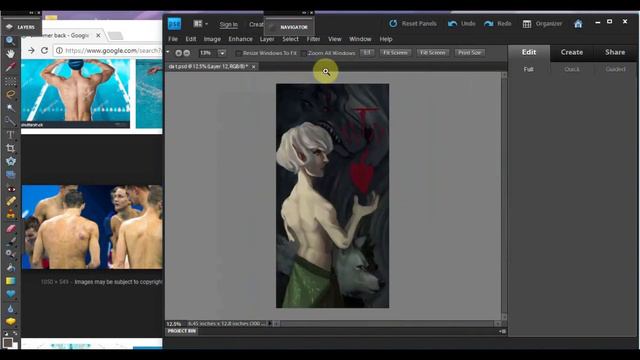Image resolution: width=640 pixels, height=360 pixels.
Task: Open the Layer menu
Action: point(267,39)
